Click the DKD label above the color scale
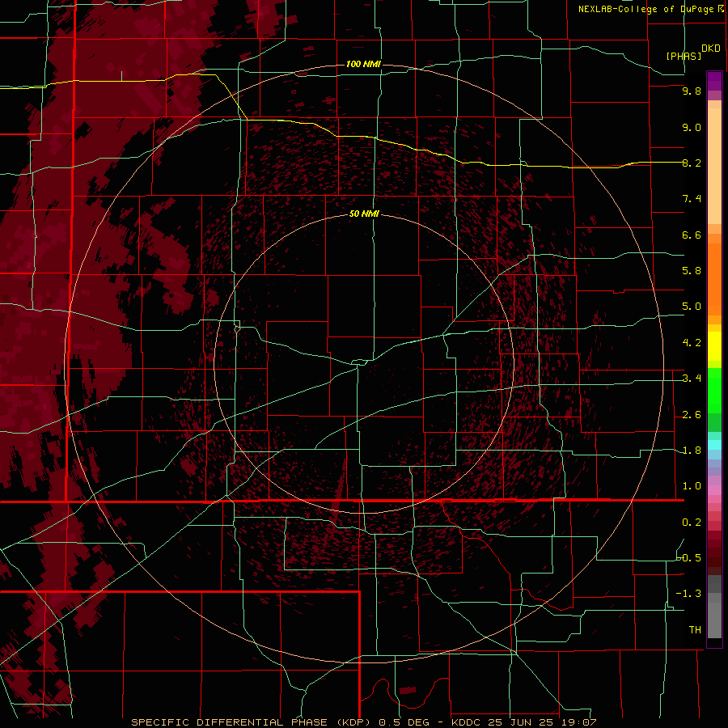 click(711, 49)
